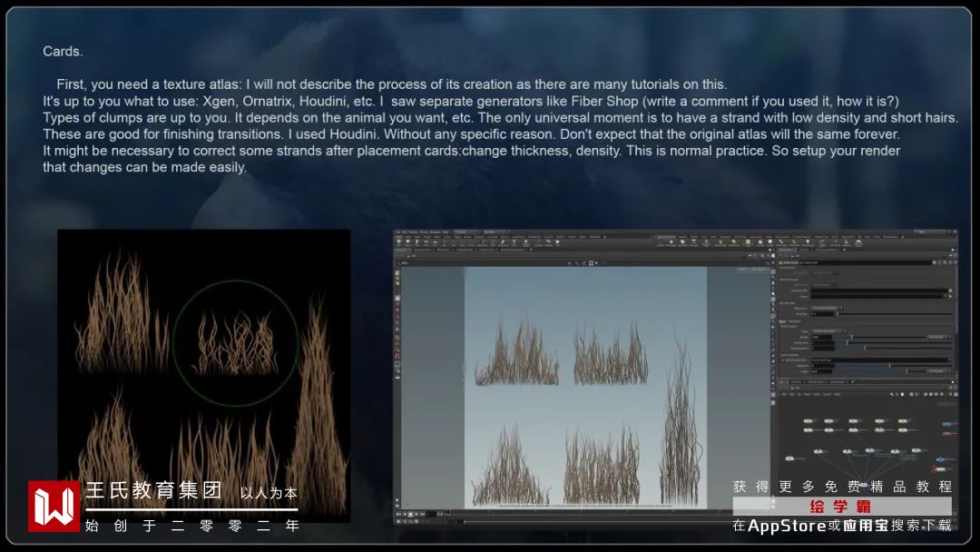The height and width of the screenshot is (552, 980).
Task: Select the Spray Paint shelf tool
Action: (503, 241)
